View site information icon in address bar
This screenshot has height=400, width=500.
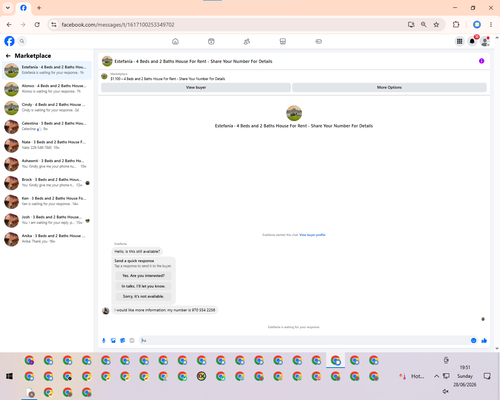coord(54,25)
